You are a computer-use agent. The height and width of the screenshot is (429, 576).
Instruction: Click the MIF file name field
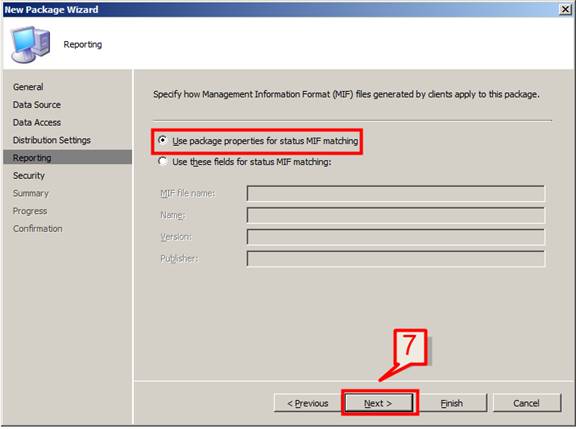(x=396, y=193)
